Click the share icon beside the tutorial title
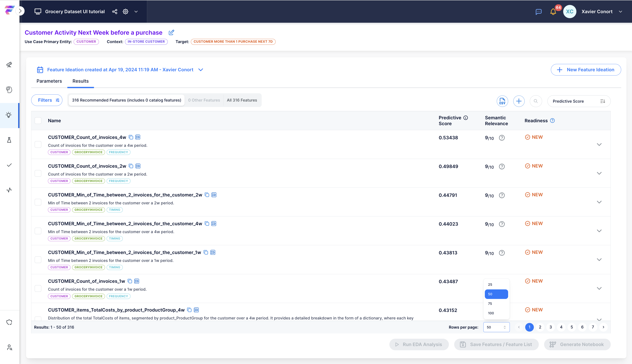This screenshot has height=364, width=632. 115,12
